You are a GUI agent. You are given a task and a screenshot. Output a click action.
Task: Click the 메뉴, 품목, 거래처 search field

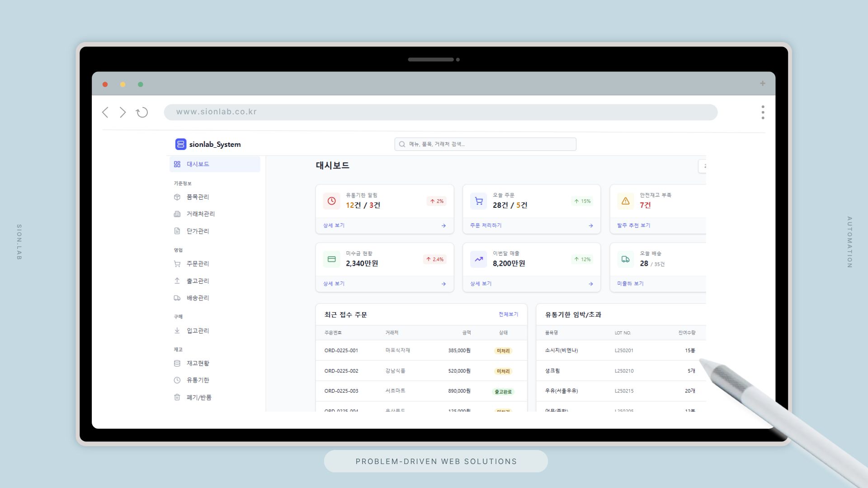tap(485, 144)
